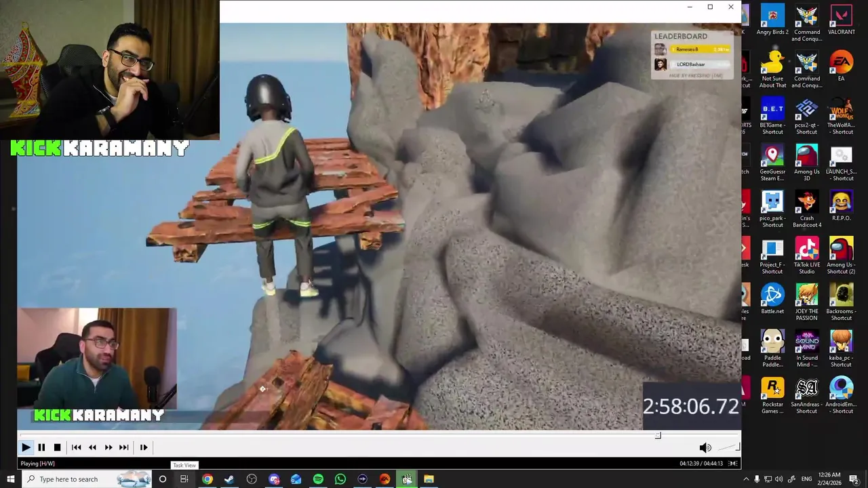Image resolution: width=868 pixels, height=488 pixels.
Task: Click 'Playing [H/W]' status text
Action: pyautogui.click(x=37, y=464)
